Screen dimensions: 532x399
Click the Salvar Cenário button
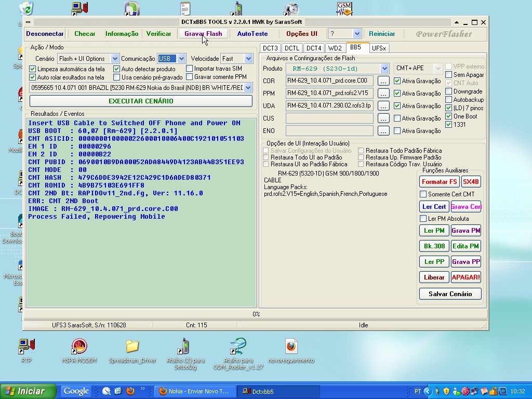pos(450,294)
